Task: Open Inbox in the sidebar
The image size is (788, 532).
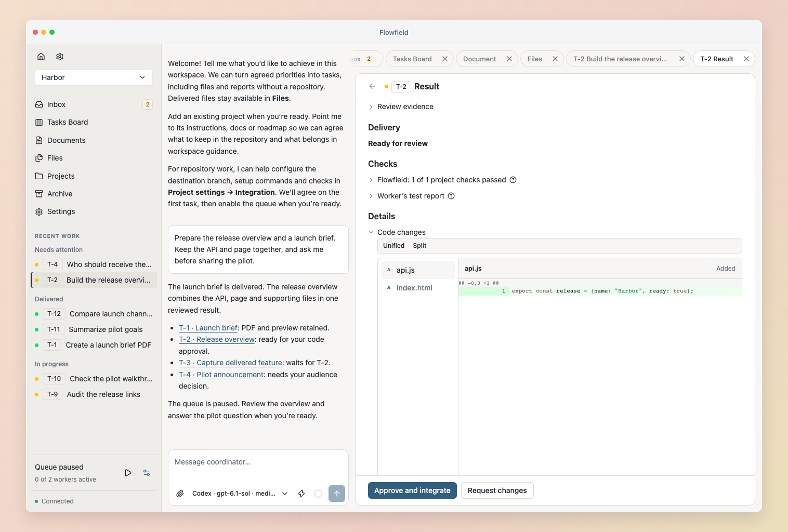Action: 94,104
